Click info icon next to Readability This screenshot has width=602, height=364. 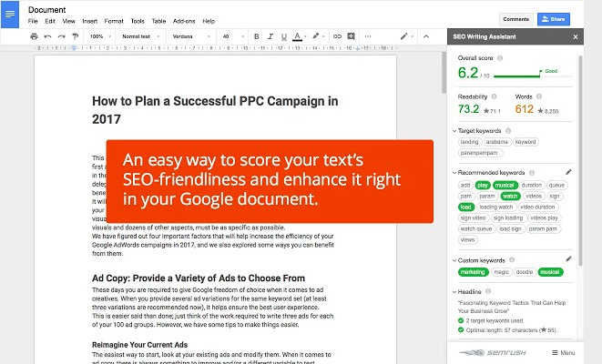(495, 96)
